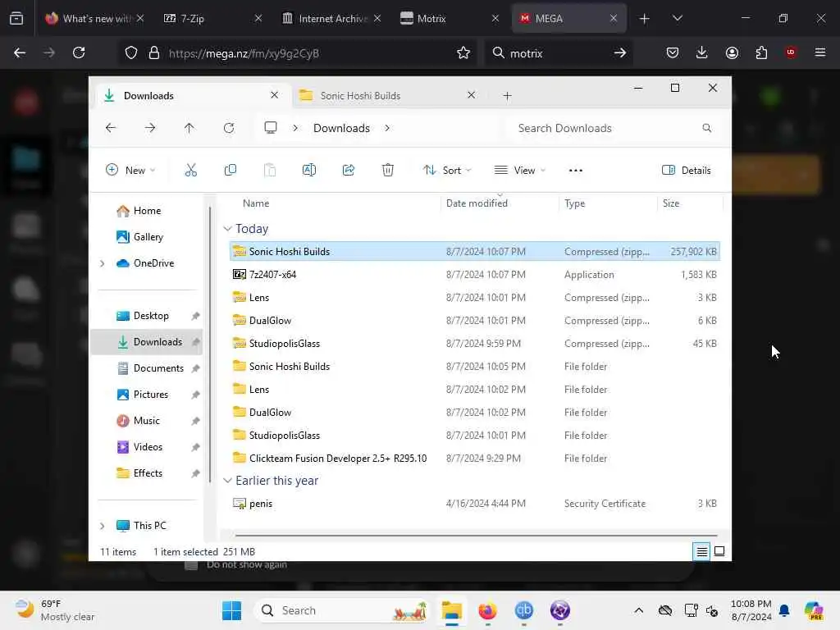Open Firefox Pocket save icon

(x=673, y=52)
